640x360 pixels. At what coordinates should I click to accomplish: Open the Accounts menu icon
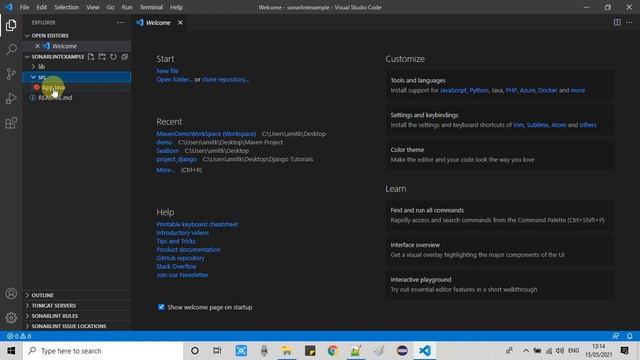click(11, 293)
